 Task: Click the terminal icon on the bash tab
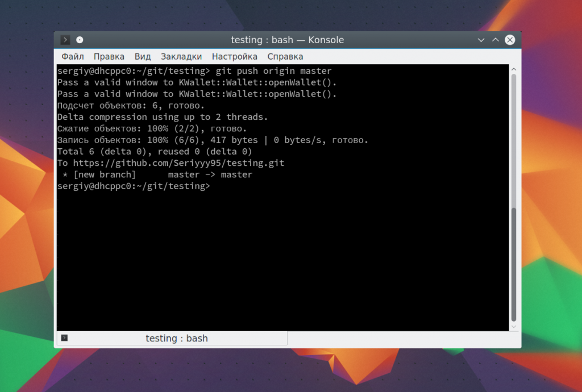point(64,338)
